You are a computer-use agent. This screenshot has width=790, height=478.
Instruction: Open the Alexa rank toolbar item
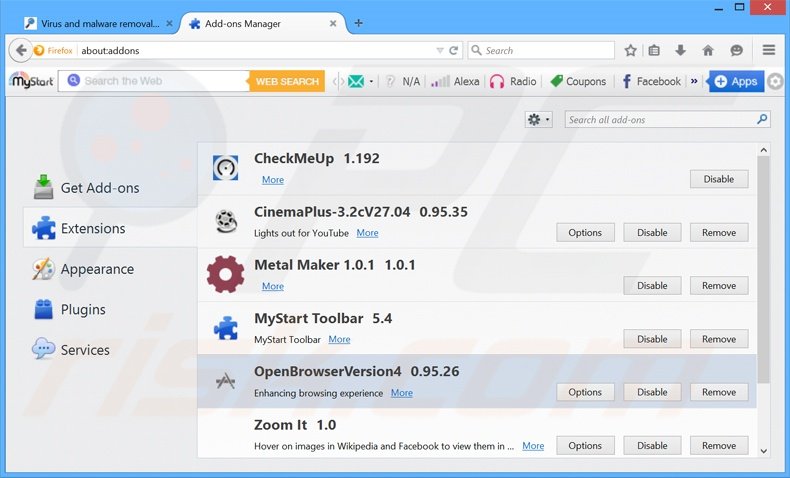click(455, 82)
